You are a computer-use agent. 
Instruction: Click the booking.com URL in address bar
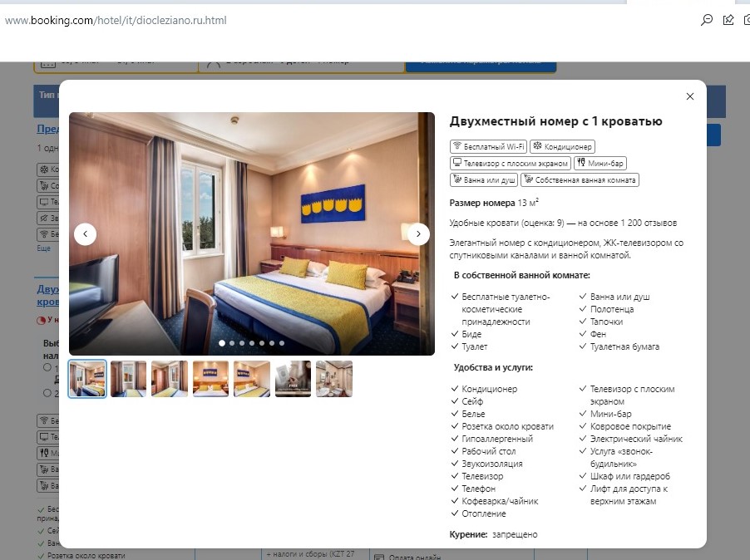tap(116, 20)
